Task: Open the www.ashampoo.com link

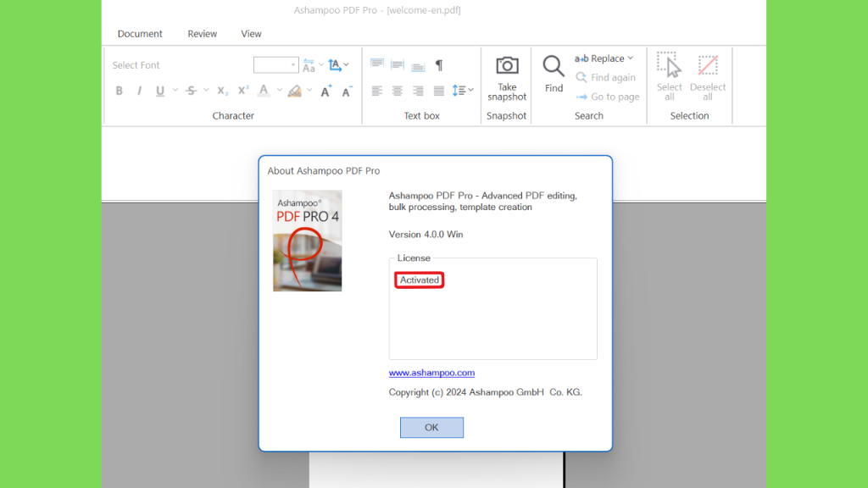Action: (431, 373)
